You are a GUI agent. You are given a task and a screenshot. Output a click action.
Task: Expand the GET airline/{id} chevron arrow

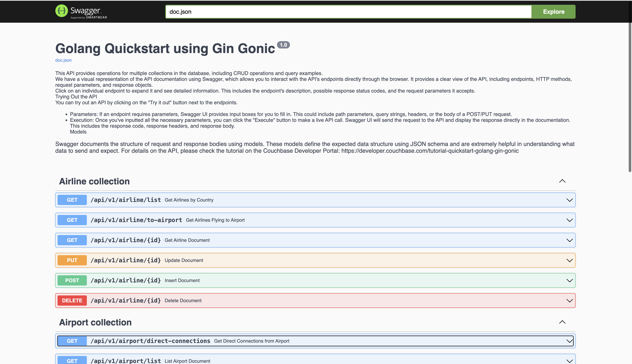(569, 240)
